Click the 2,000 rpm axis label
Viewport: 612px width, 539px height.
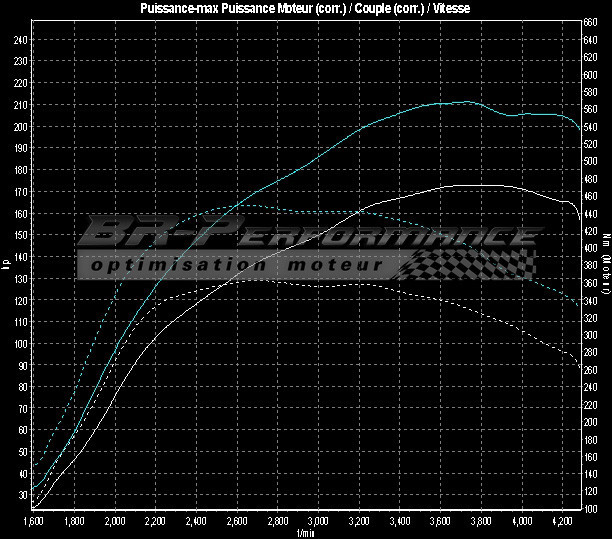(x=114, y=522)
